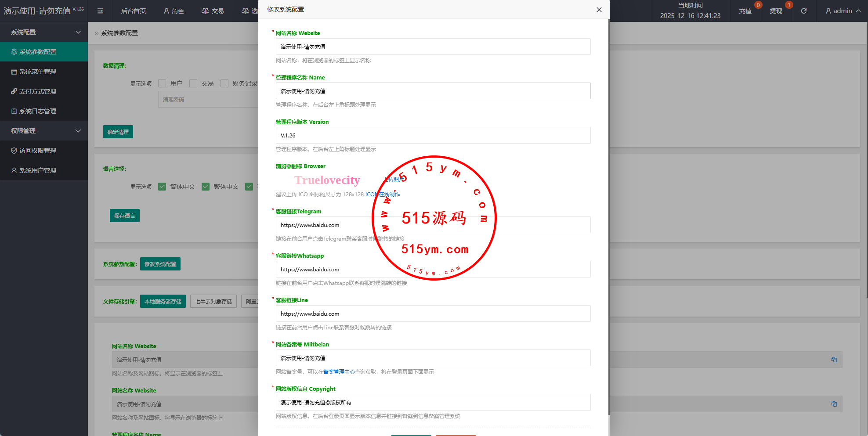Click the shield icon beside 访问权限管理
This screenshot has width=868, height=436.
click(x=14, y=151)
